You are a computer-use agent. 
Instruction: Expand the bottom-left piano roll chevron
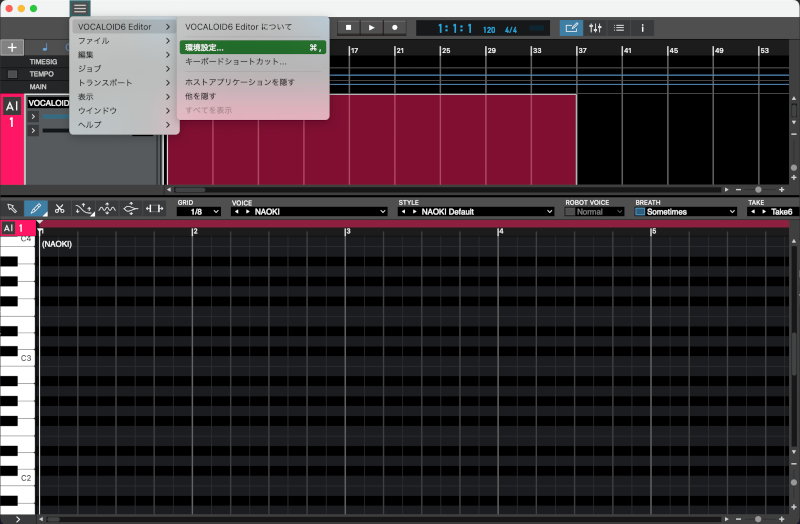(x=18, y=519)
